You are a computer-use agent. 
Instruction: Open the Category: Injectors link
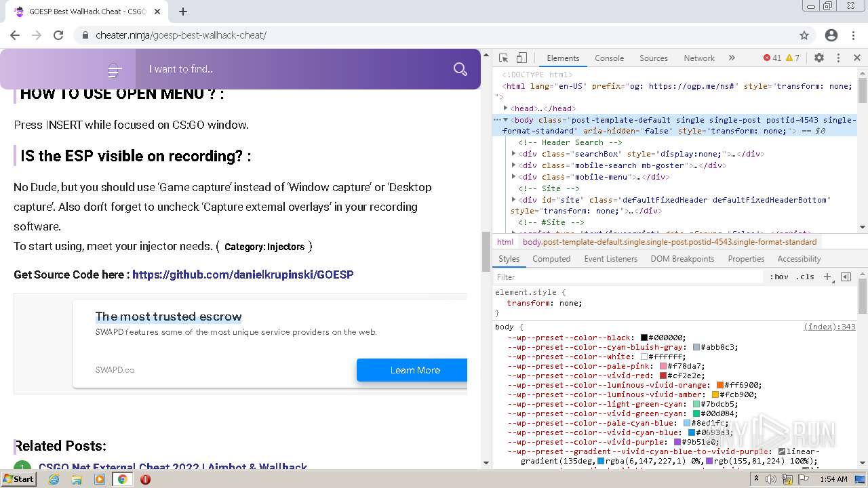(264, 247)
